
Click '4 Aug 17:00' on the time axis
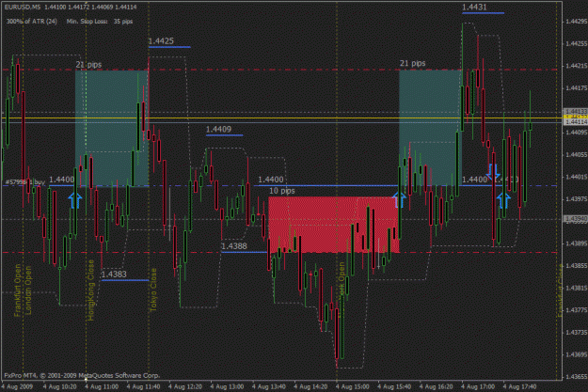pos(478,386)
